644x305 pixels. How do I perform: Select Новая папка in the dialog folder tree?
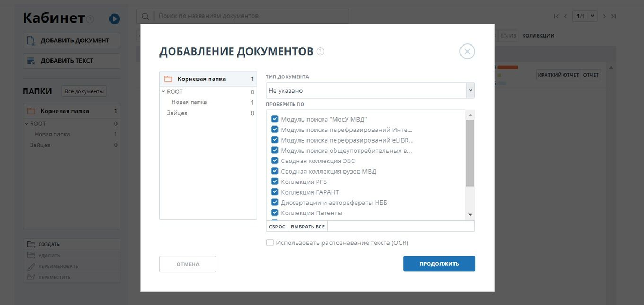pos(189,102)
